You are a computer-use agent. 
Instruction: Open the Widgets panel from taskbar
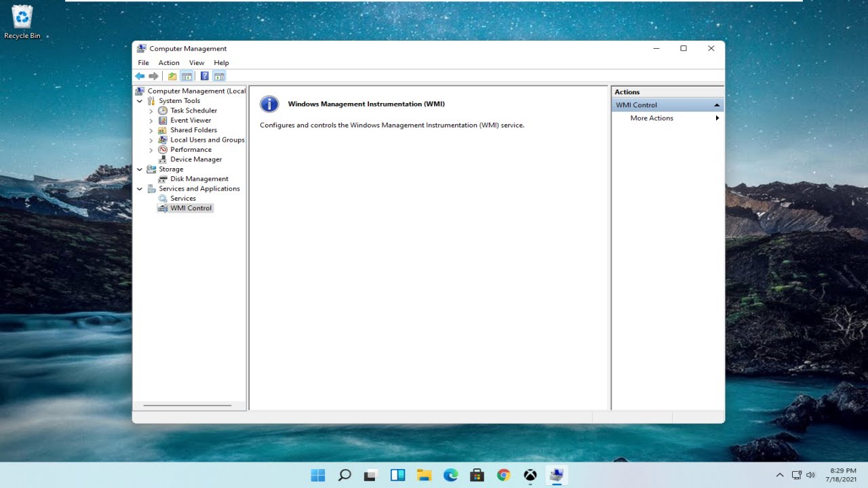[397, 475]
